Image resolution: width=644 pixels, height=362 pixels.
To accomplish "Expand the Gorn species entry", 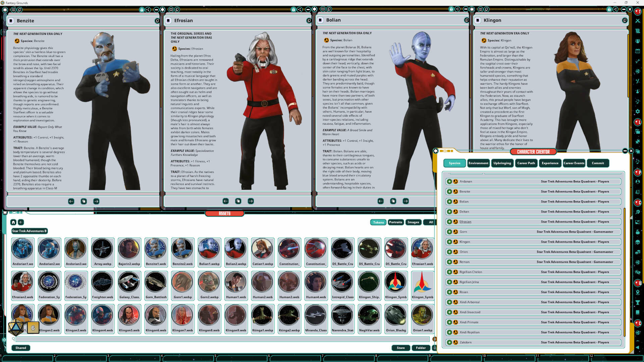I will [x=449, y=232].
